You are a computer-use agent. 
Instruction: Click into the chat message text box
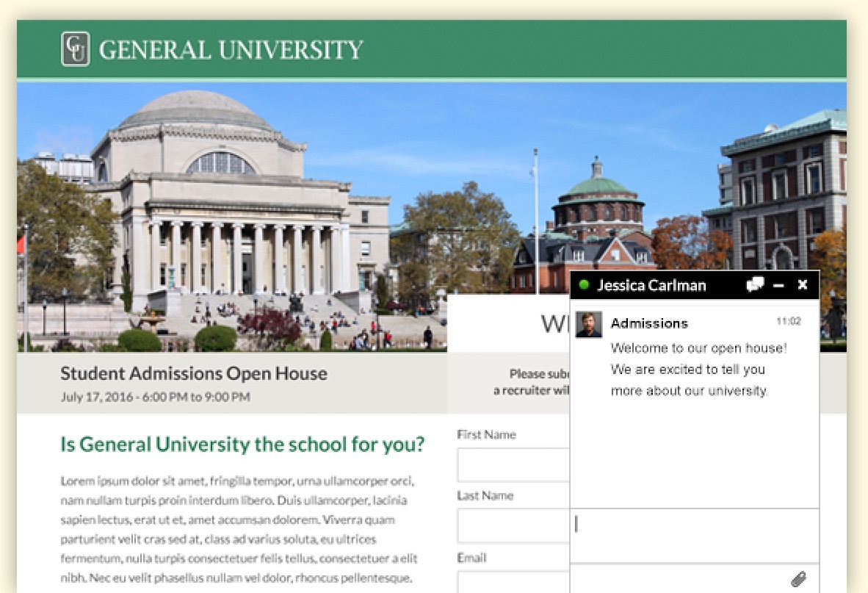[694, 535]
